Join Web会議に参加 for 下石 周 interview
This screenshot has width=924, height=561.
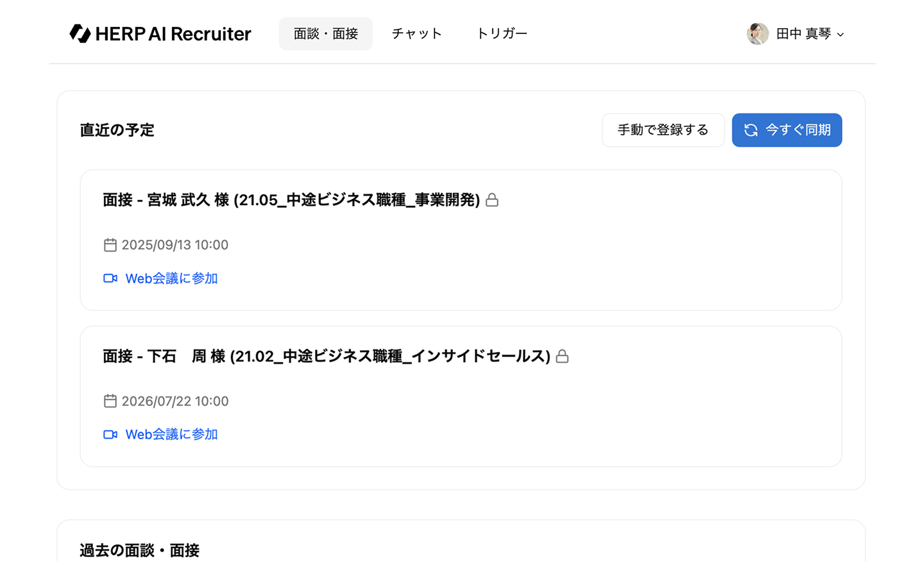pos(171,435)
